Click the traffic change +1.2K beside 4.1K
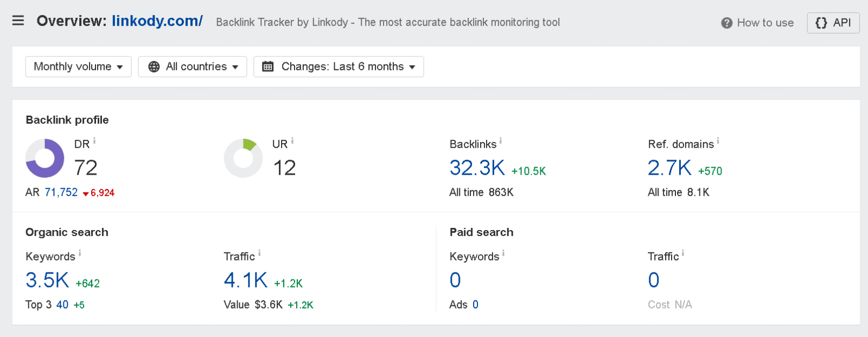This screenshot has height=337, width=868. click(288, 284)
